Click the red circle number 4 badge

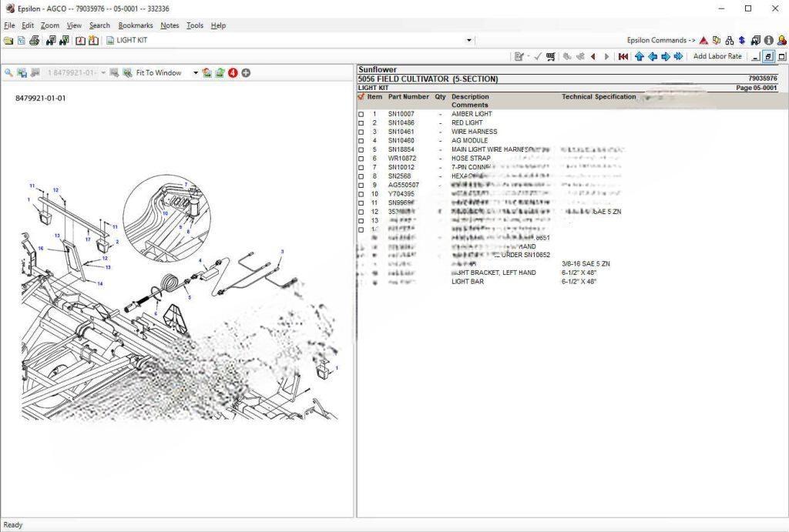point(233,73)
